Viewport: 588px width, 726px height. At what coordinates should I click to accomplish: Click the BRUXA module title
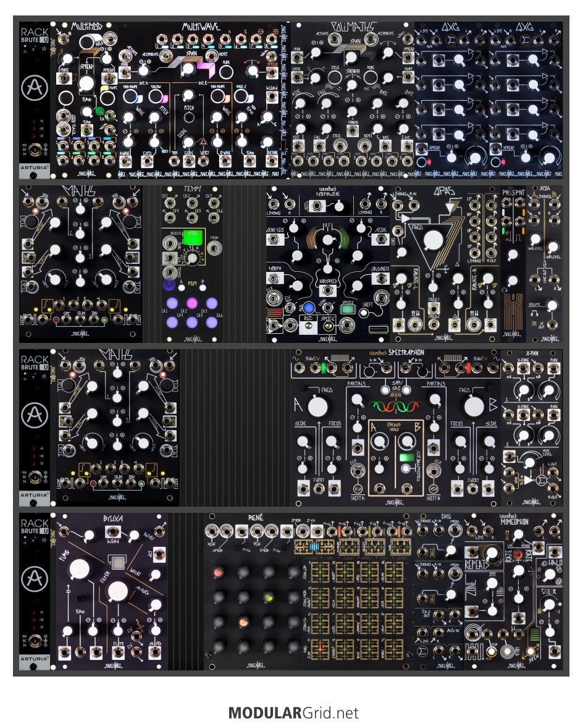pos(113,519)
